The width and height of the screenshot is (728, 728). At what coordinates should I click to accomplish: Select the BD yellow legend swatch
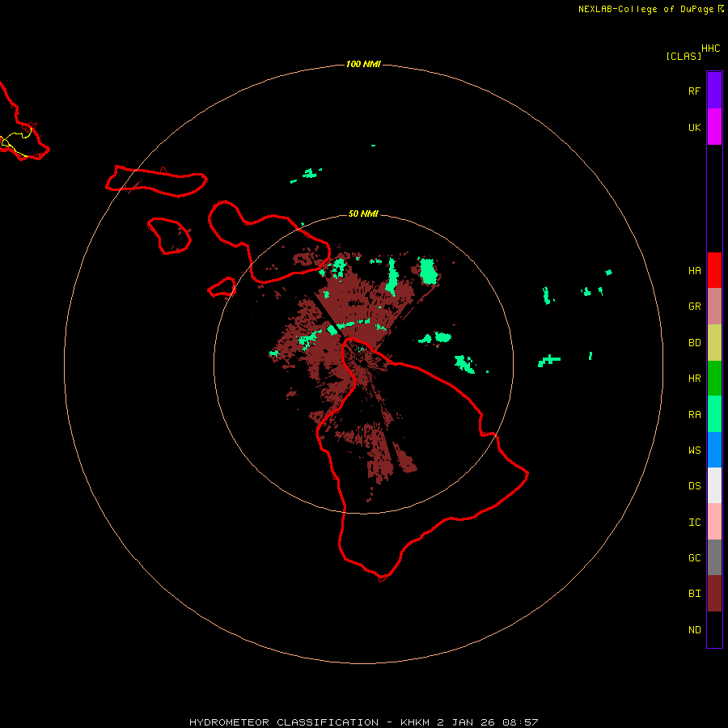point(714,343)
